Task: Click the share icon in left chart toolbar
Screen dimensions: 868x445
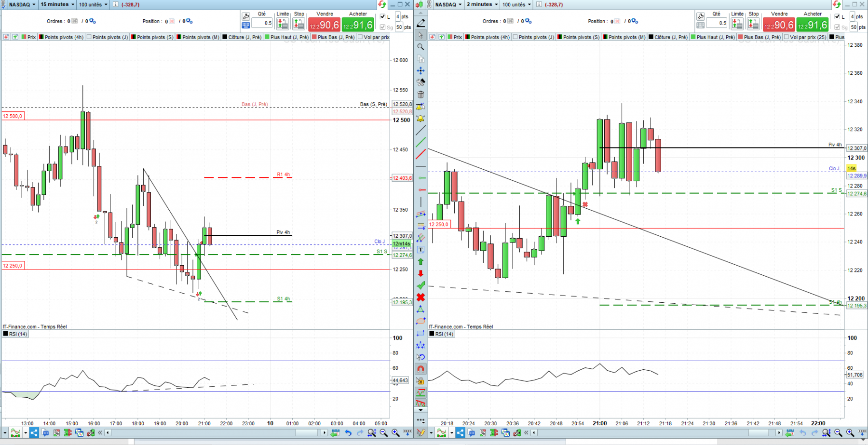Action: 34,433
